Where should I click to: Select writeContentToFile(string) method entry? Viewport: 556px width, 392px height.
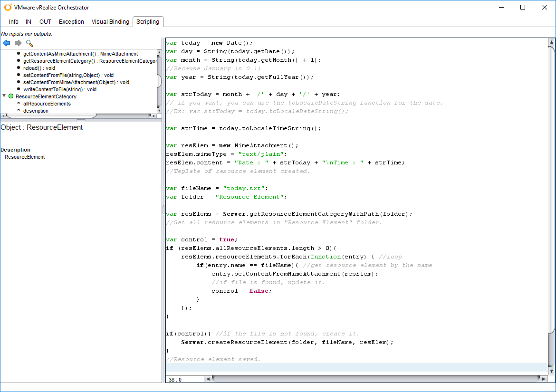pos(59,89)
